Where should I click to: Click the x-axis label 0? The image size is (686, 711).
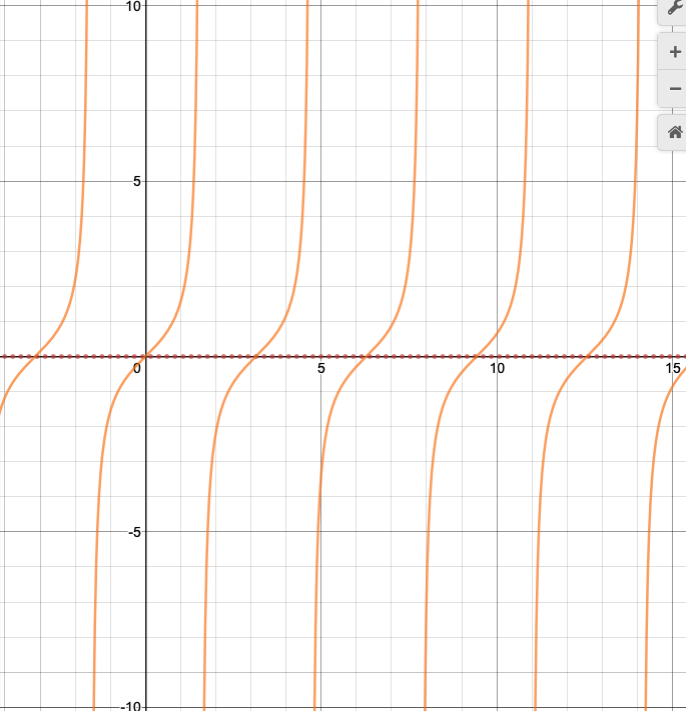click(x=138, y=370)
